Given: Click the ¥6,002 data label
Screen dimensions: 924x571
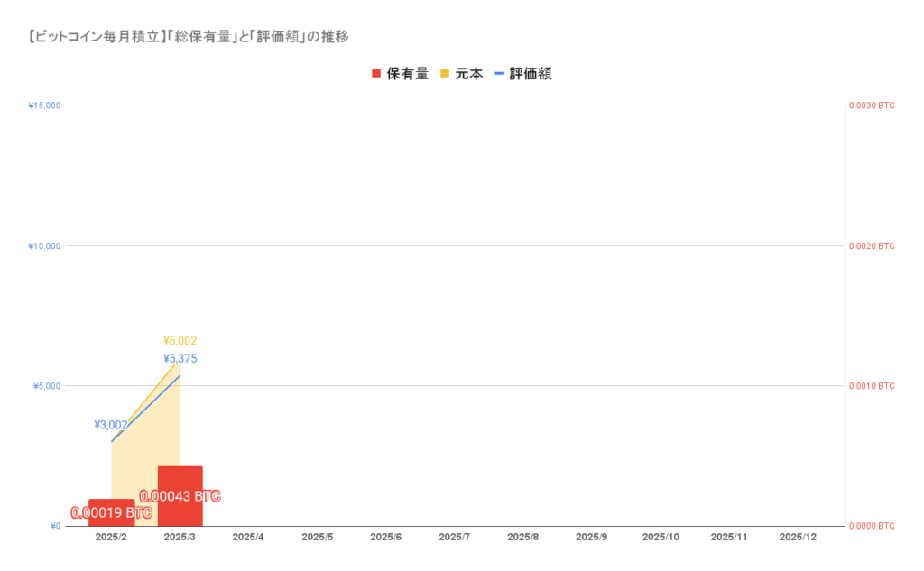Looking at the screenshot, I should (180, 341).
